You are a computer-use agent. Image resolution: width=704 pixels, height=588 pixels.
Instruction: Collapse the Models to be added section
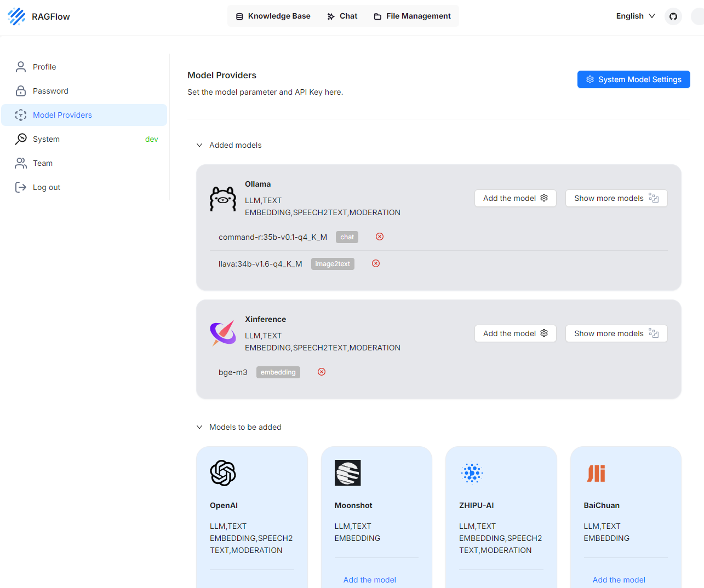point(199,427)
